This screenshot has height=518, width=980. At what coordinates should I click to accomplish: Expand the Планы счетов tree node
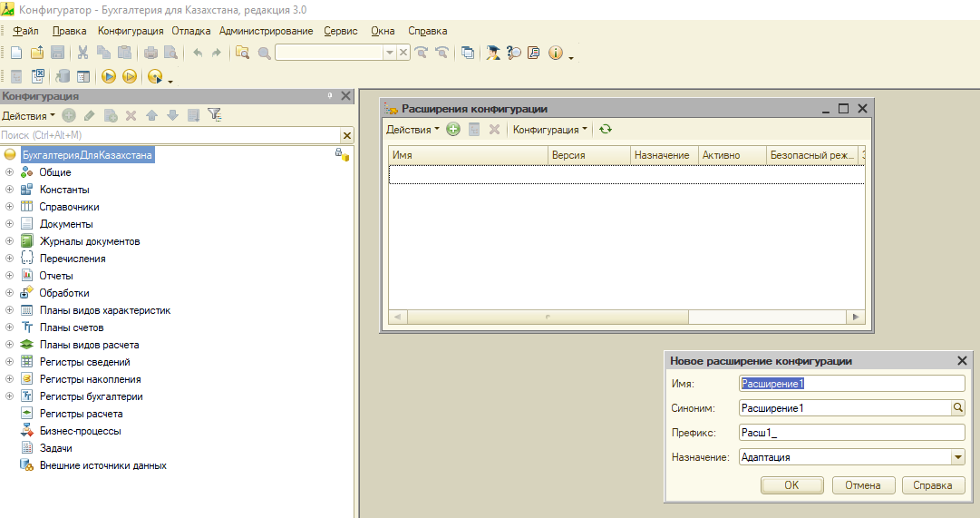pyautogui.click(x=9, y=327)
